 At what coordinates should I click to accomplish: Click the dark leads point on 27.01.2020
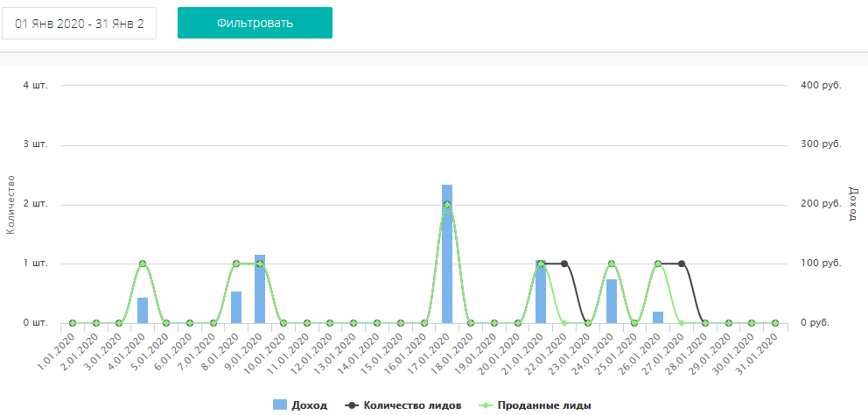[x=682, y=264]
